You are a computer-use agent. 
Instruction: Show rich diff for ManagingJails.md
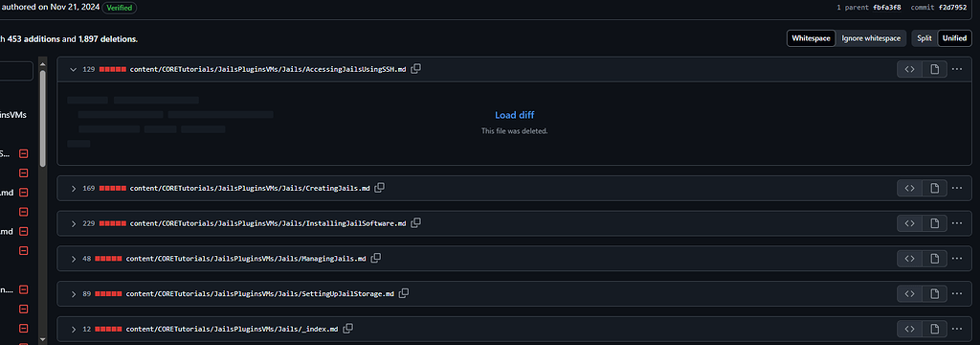pyautogui.click(x=934, y=258)
